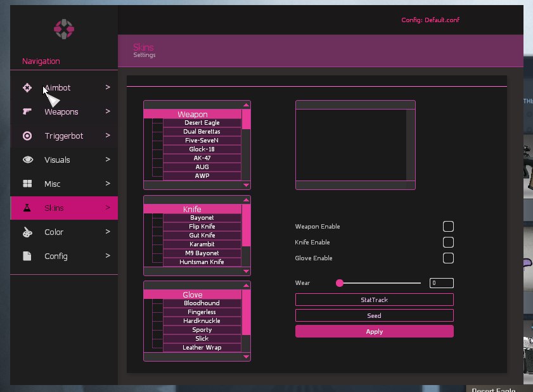
Task: Collapse the Glove tree header
Action: coord(193,294)
